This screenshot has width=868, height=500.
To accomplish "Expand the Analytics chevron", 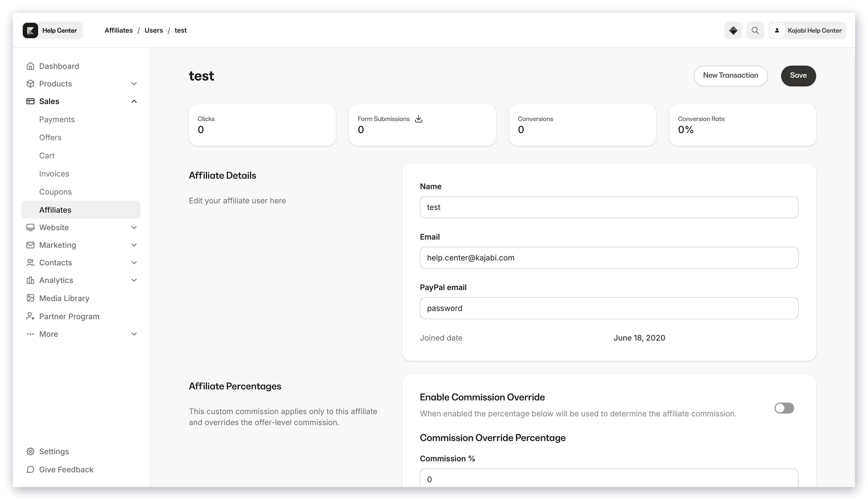I will 134,280.
